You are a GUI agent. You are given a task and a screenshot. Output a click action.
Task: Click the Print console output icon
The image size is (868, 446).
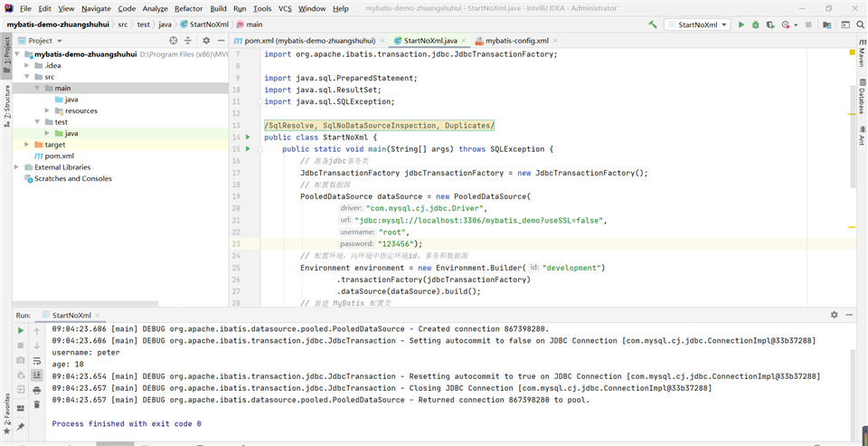36,390
